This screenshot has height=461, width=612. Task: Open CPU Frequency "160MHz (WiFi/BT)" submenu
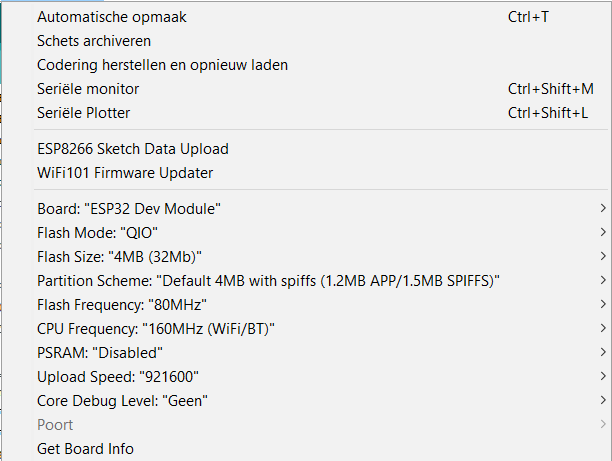pos(156,329)
